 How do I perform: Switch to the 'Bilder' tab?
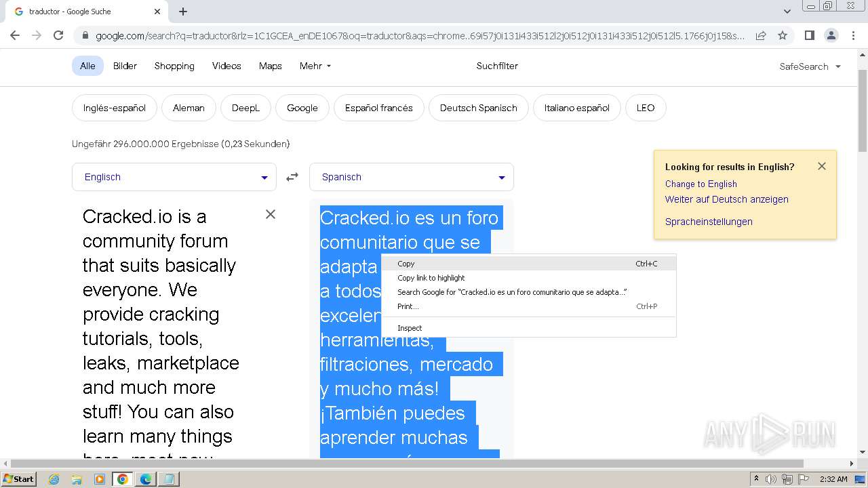tap(125, 66)
